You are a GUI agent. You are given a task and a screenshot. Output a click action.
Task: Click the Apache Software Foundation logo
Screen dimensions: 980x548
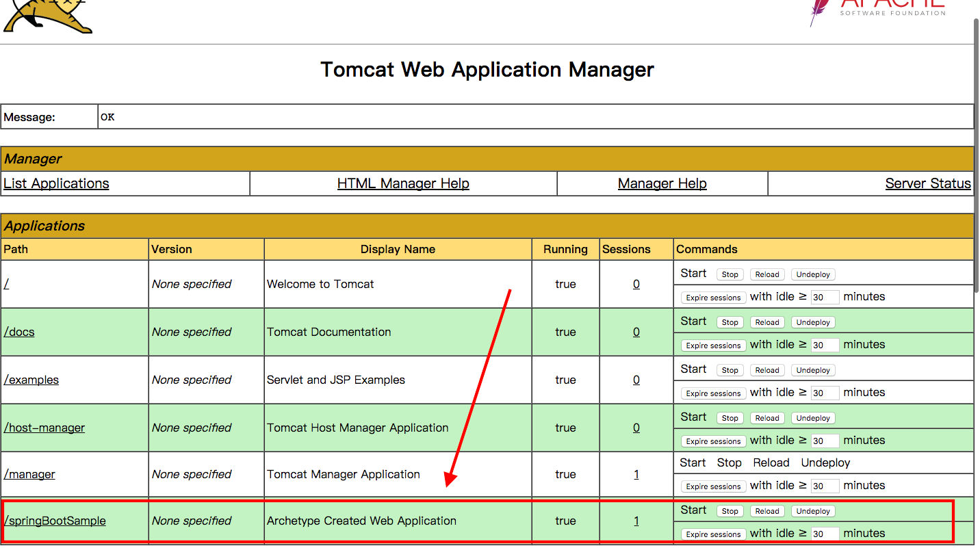[x=877, y=12]
